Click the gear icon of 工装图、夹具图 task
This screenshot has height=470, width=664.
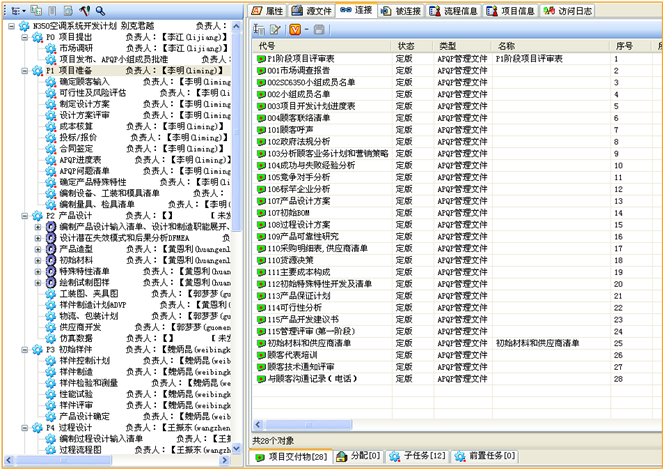50,294
